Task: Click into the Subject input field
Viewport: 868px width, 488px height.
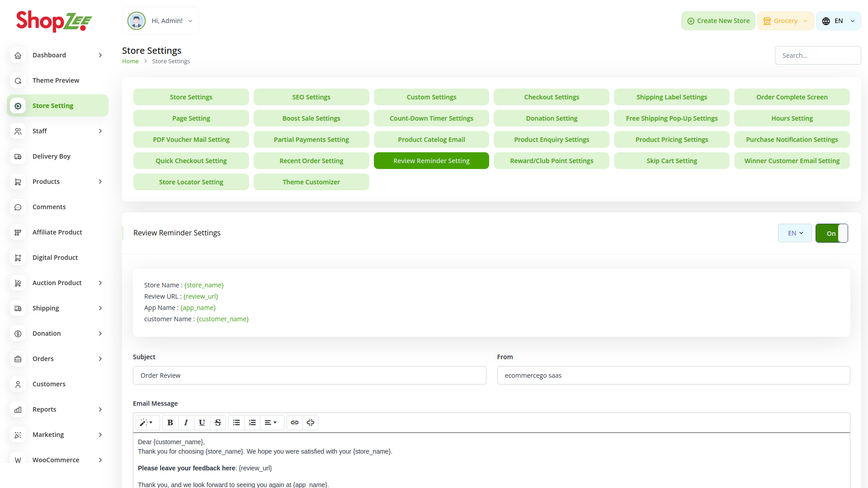Action: 309,375
